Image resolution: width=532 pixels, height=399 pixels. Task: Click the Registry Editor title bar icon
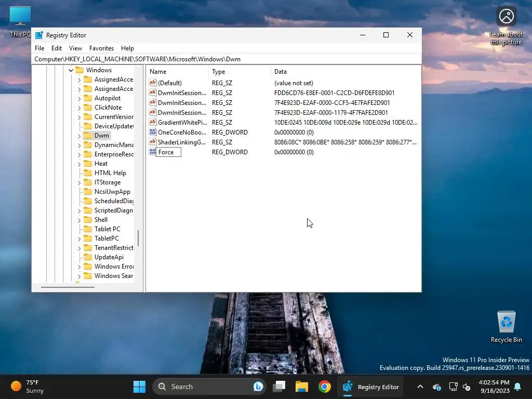[39, 35]
